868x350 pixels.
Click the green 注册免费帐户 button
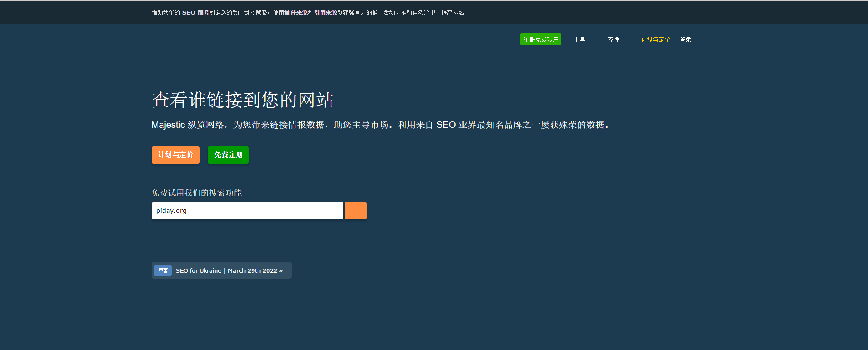[540, 39]
